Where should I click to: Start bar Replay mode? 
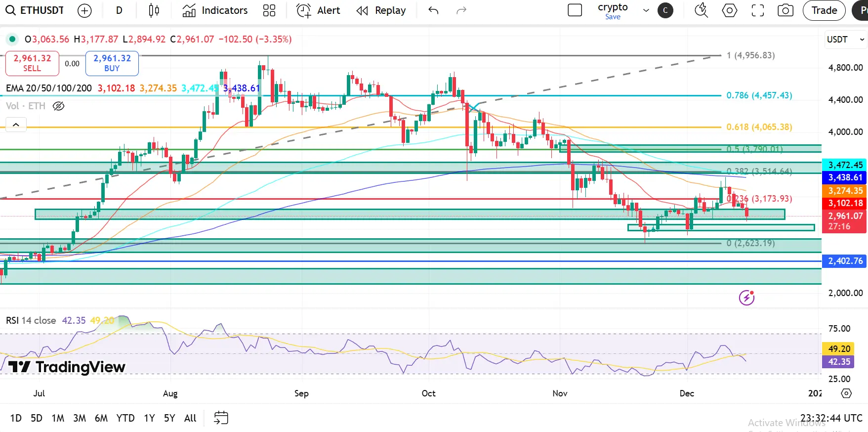[381, 10]
